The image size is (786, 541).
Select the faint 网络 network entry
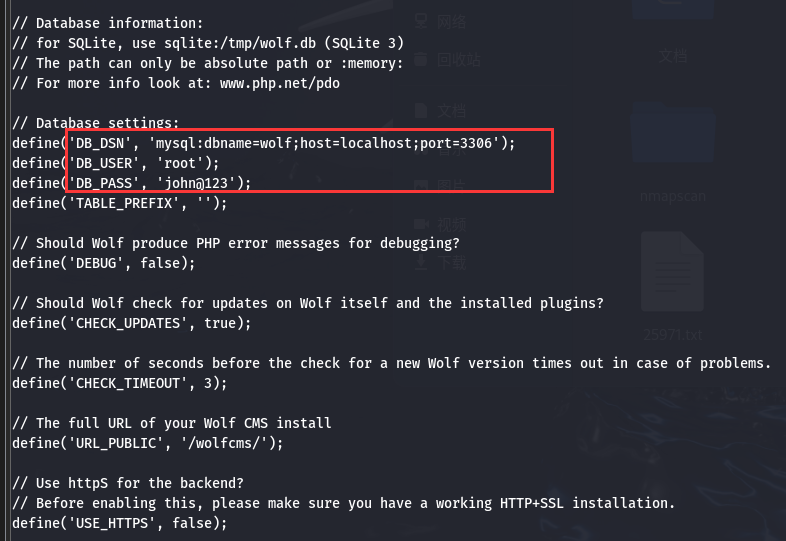[441, 22]
